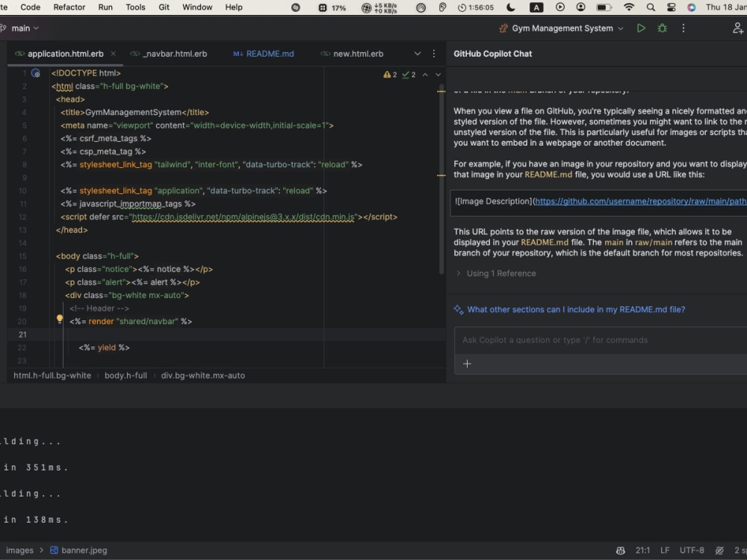Click the CPU 17% menu bar monitor
This screenshot has width=747, height=560.
coord(332,7)
